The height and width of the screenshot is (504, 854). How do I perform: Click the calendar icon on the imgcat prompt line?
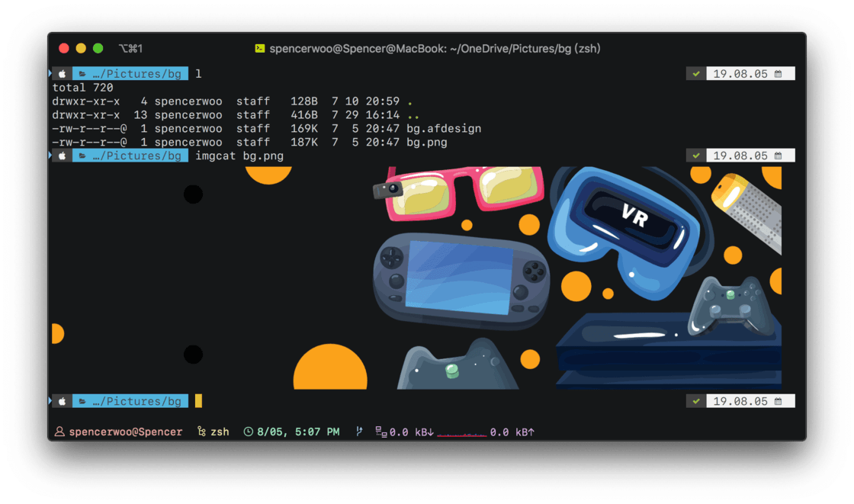pos(779,156)
